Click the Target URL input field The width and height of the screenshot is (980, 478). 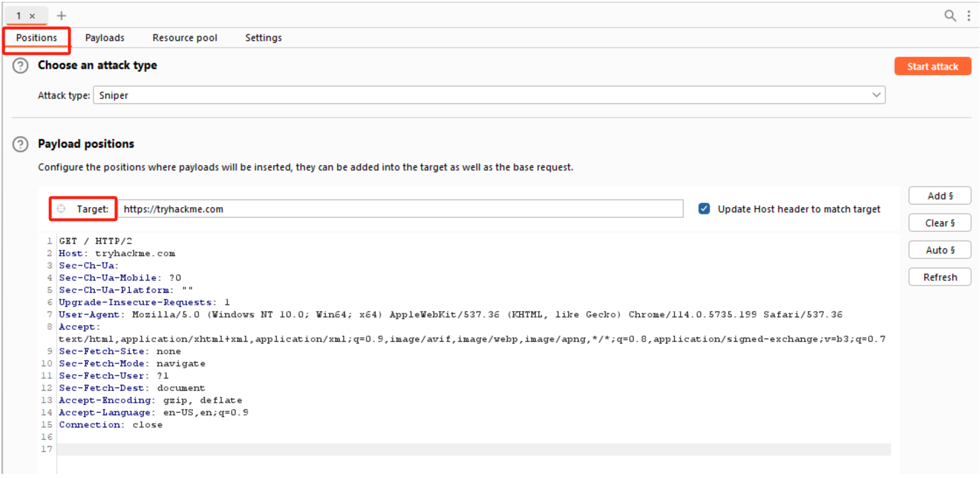[x=400, y=209]
